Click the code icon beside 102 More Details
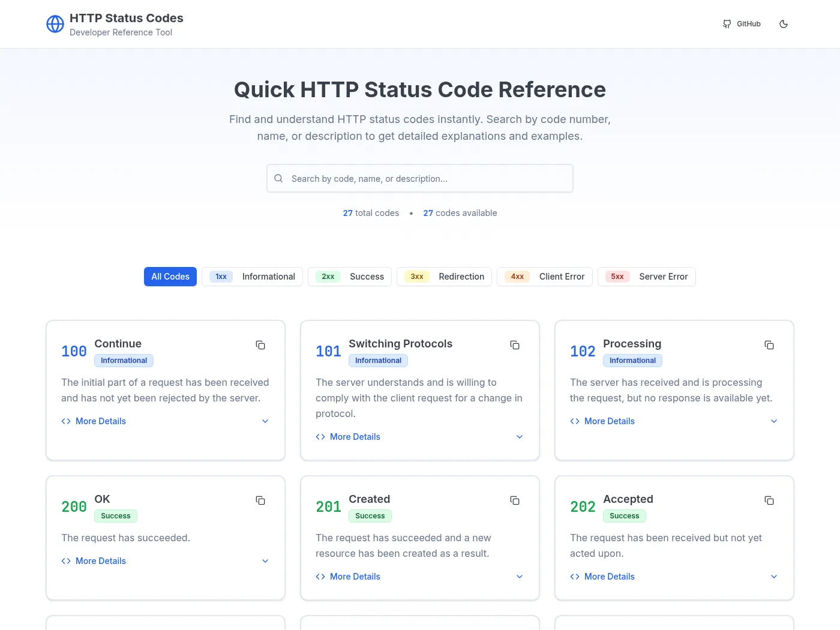Screen dimensions: 840x630 (x=575, y=421)
